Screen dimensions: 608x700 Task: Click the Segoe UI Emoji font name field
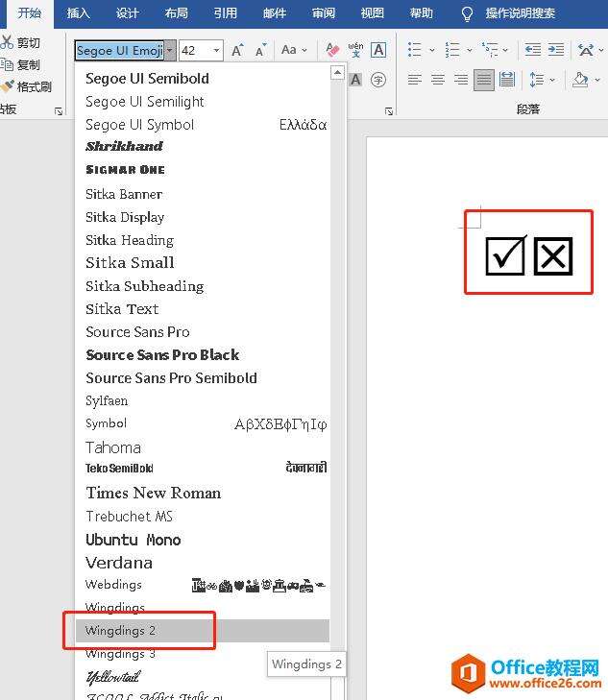pyautogui.click(x=120, y=51)
